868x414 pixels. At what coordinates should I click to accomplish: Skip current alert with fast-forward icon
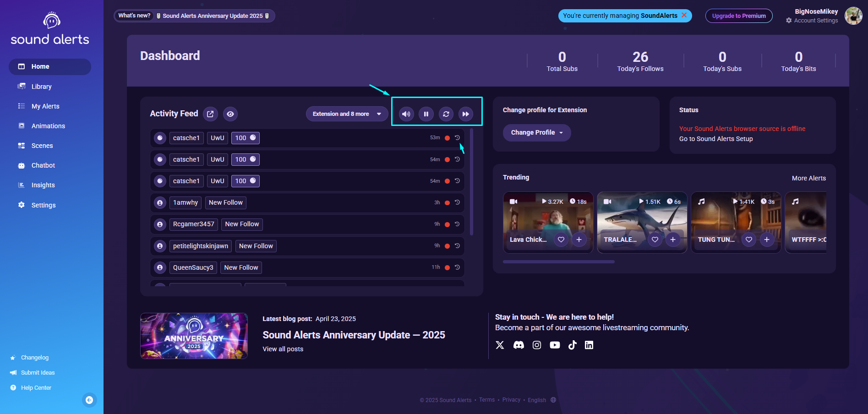point(466,114)
